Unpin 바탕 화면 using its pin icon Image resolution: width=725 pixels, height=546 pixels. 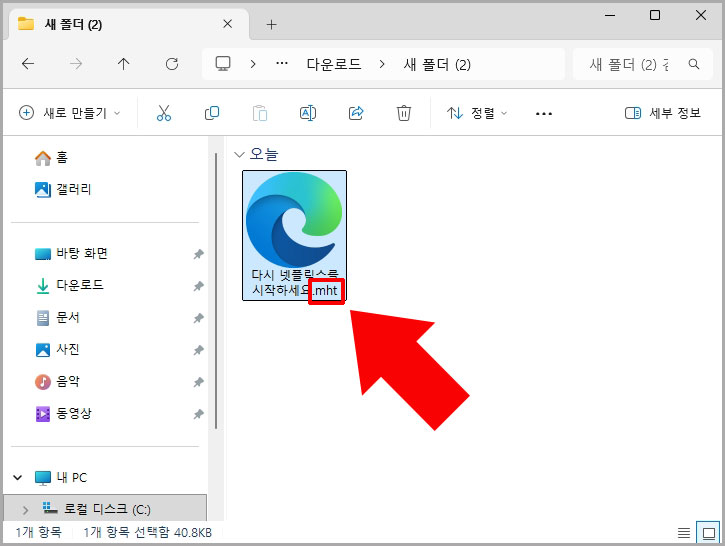(198, 254)
